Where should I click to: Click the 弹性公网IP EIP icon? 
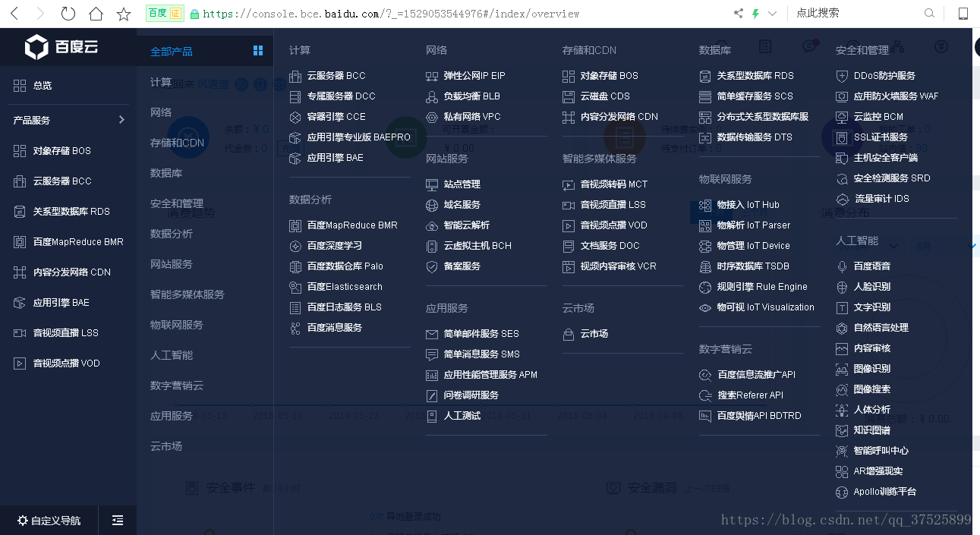click(x=432, y=76)
